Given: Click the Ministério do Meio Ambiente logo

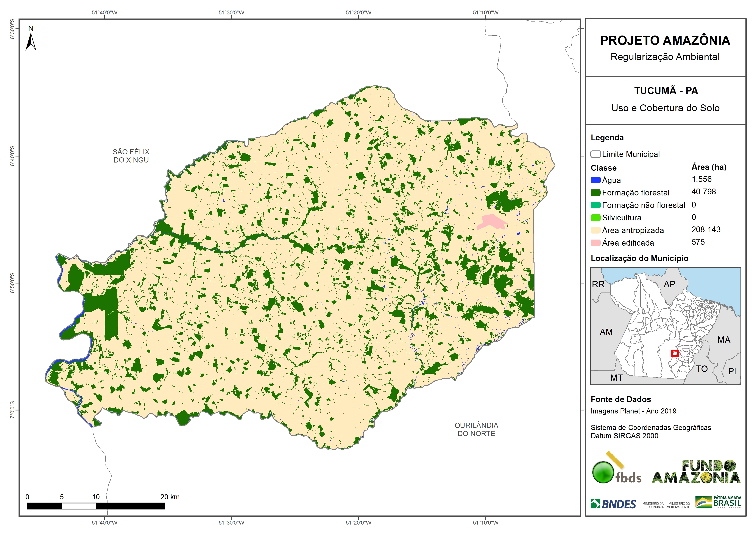Looking at the screenshot, I should pos(678,505).
